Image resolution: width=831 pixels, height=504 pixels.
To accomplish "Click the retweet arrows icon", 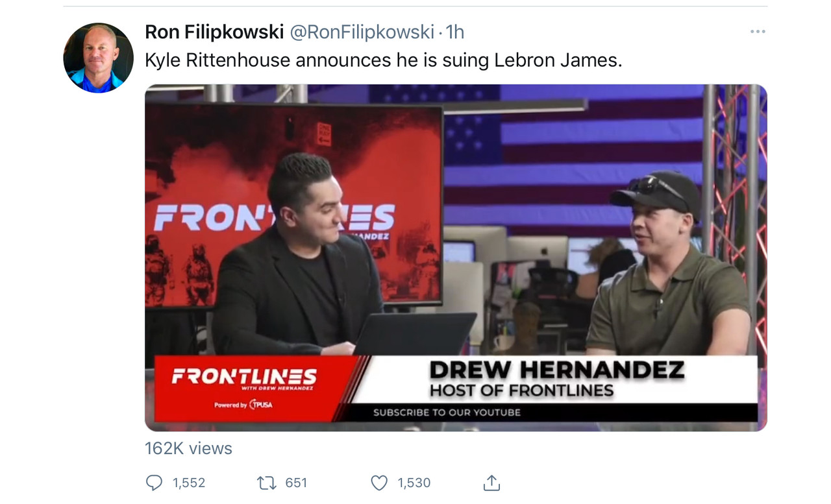I will pyautogui.click(x=266, y=483).
